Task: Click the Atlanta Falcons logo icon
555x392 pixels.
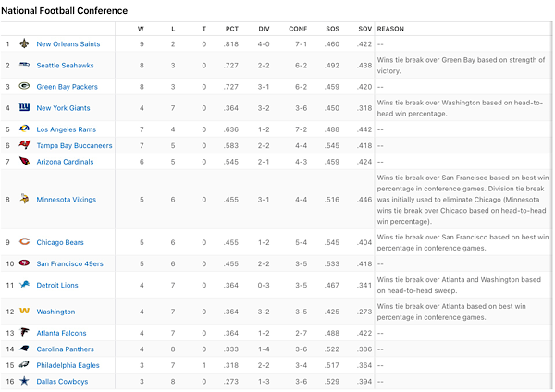Action: [25, 333]
